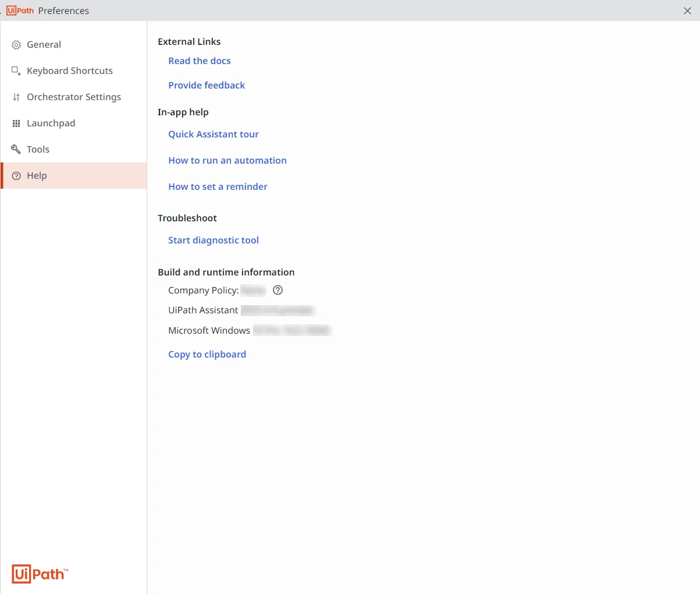Screen dimensions: 700x594
Task: Click the Troubleshoot heading
Action: [187, 218]
